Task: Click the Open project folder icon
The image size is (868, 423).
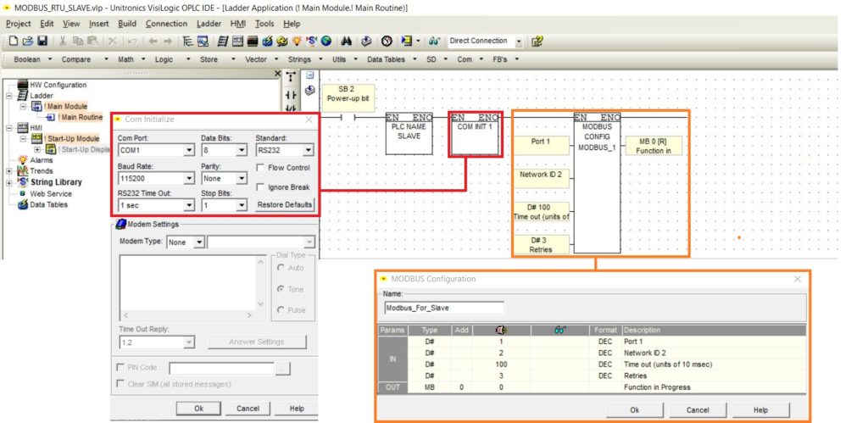Action: coord(28,41)
